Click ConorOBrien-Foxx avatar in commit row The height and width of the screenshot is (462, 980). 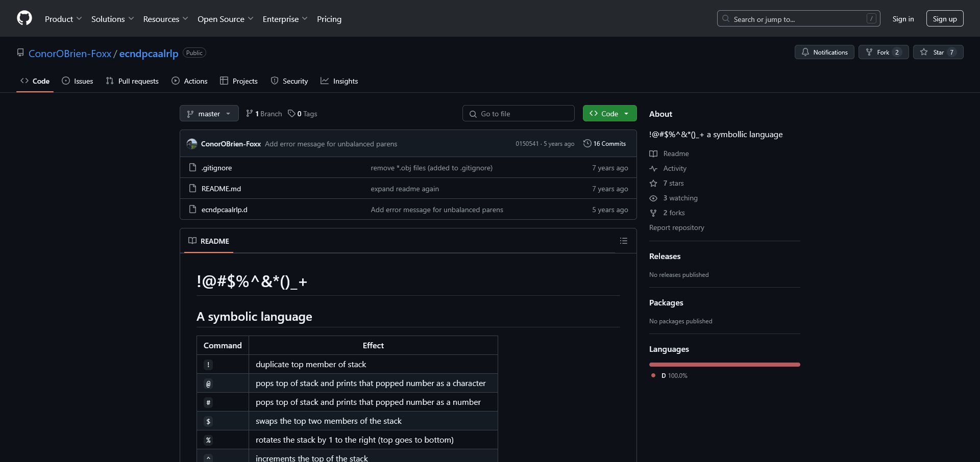pos(192,144)
